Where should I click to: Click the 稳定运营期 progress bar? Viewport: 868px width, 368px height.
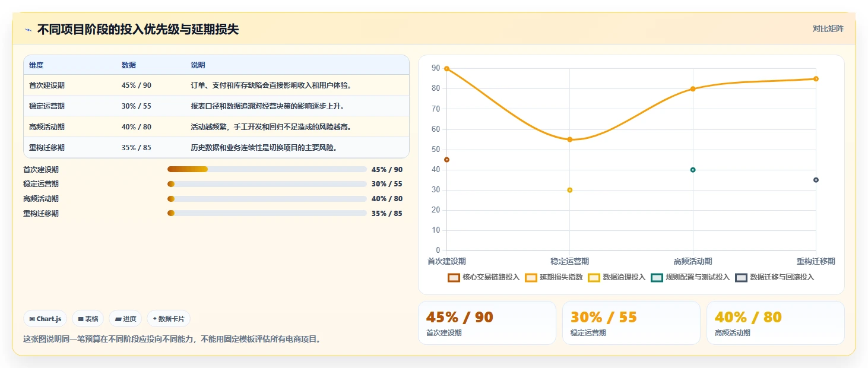coord(267,184)
